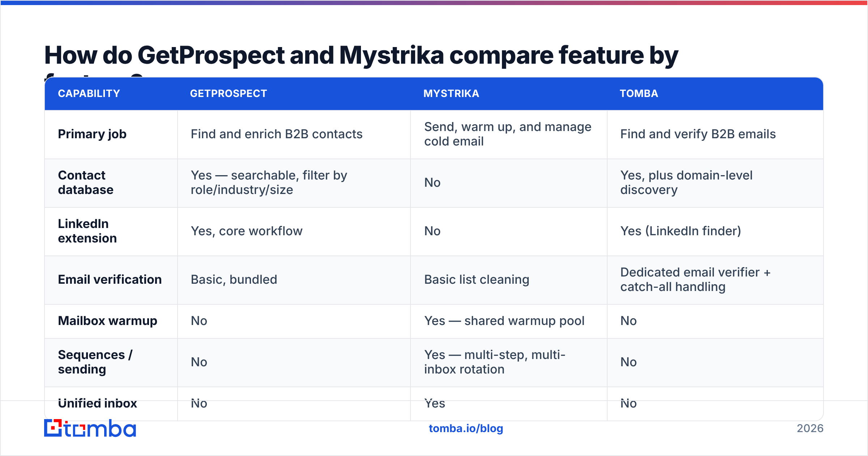Click Tomba's 'No' in Mailbox warmup row
Screen dimensions: 868x456
pos(629,321)
